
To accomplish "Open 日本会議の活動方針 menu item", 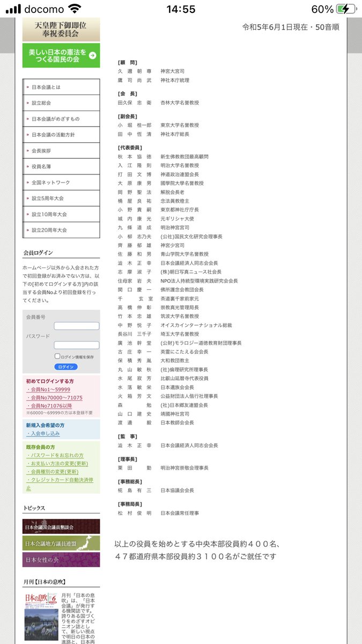I will point(61,135).
